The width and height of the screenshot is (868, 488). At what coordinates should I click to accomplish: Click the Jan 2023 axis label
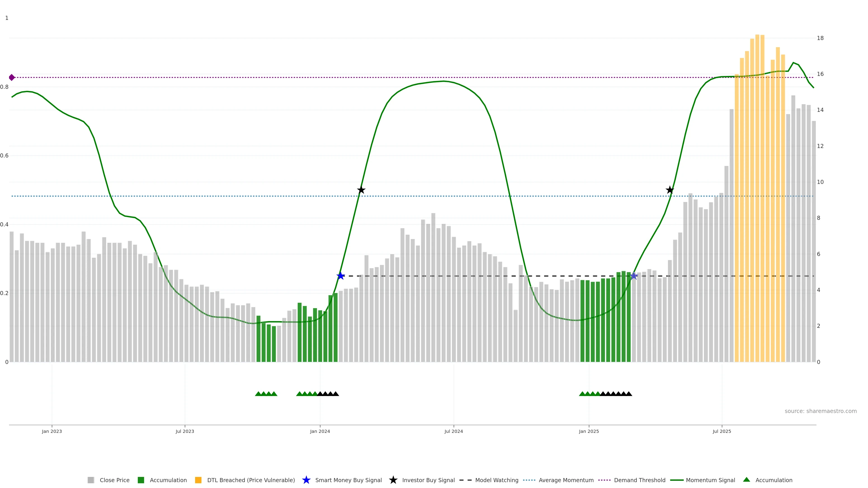(x=52, y=431)
